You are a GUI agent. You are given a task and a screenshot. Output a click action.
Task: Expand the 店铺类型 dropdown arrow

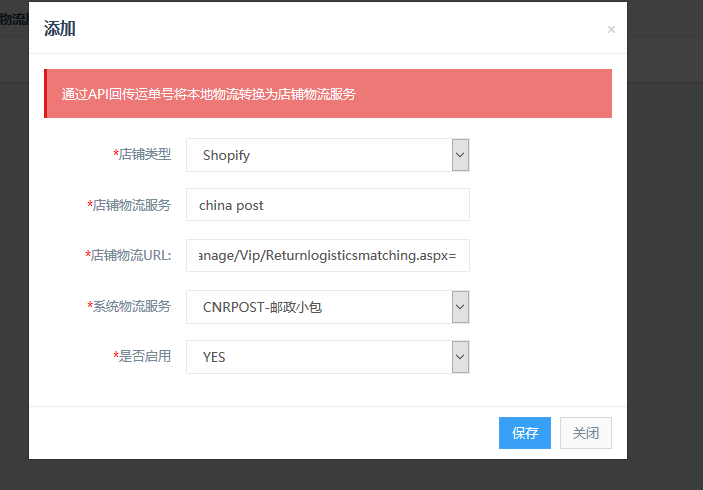pyautogui.click(x=460, y=155)
